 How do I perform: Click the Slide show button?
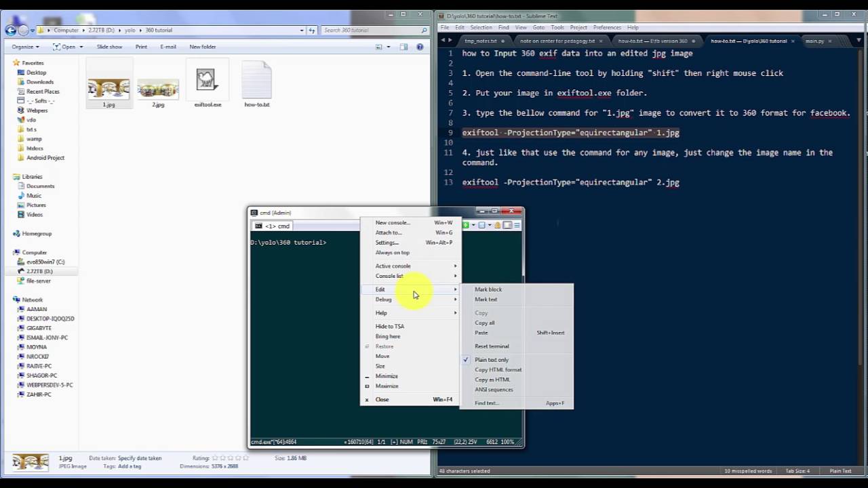click(x=109, y=47)
